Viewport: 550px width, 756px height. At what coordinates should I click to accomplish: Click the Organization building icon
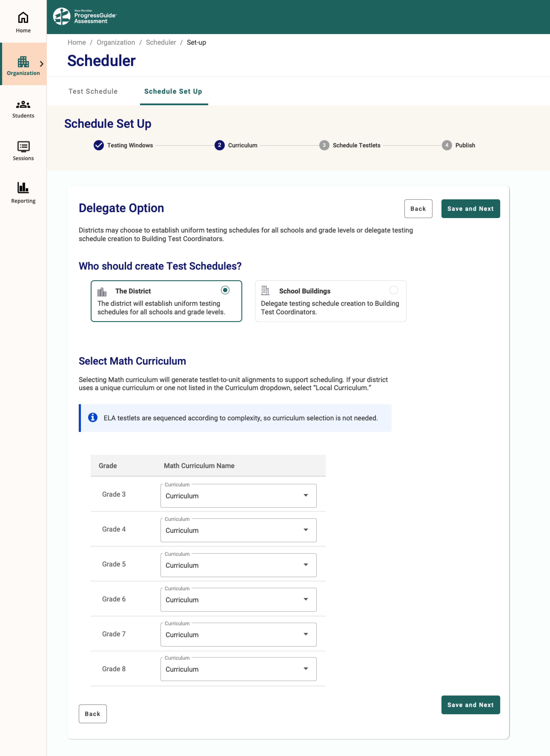point(23,62)
